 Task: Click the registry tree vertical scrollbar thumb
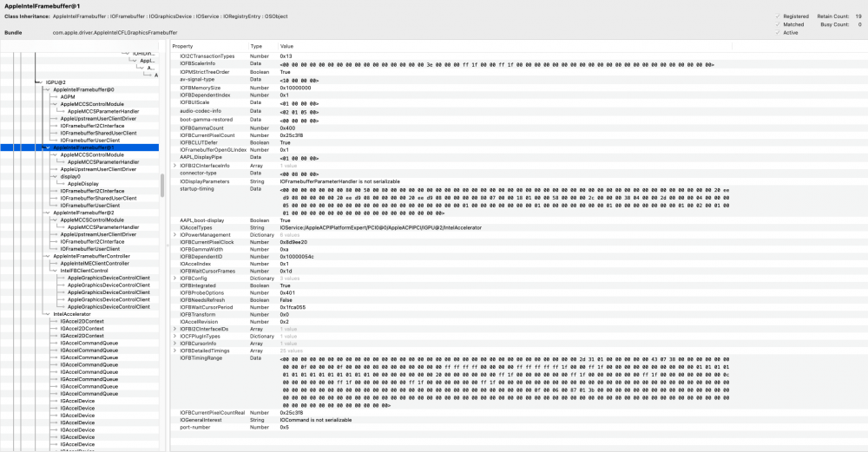162,186
